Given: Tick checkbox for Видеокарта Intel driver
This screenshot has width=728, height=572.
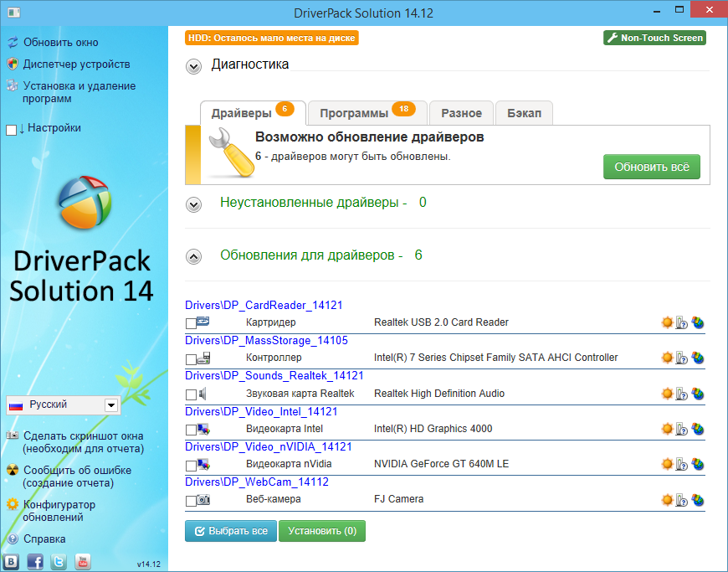Looking at the screenshot, I should click(x=190, y=430).
